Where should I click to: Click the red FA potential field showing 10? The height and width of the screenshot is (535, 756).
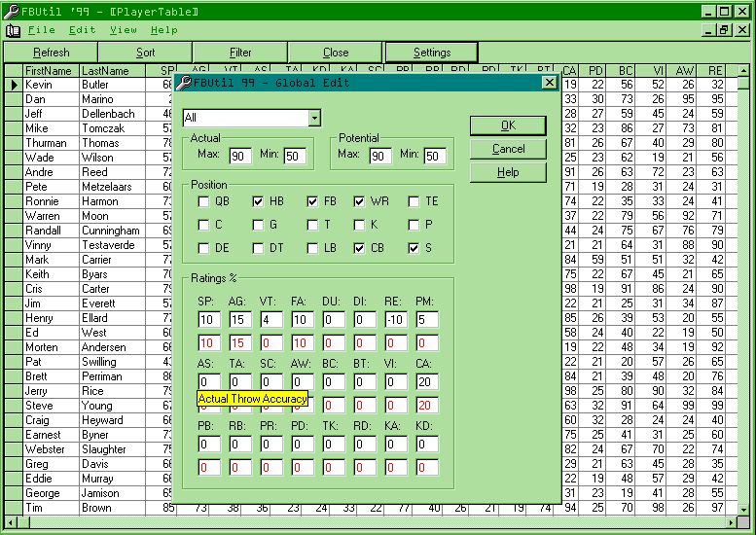click(x=303, y=342)
